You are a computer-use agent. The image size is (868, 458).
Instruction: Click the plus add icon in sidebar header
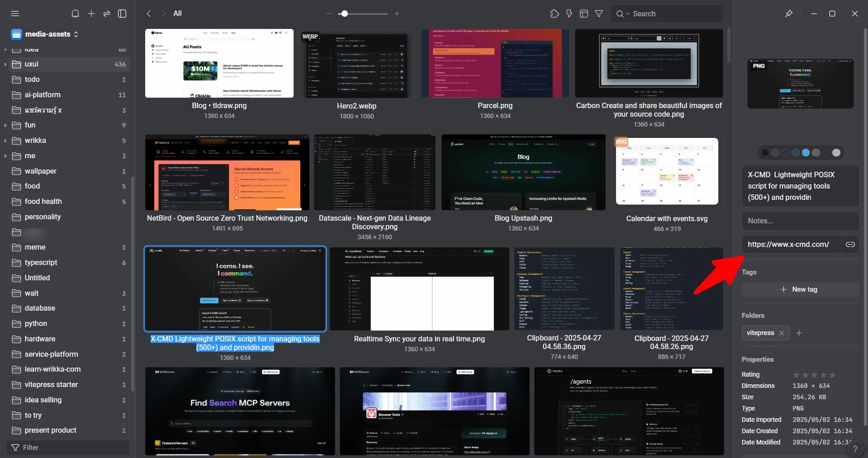point(91,14)
